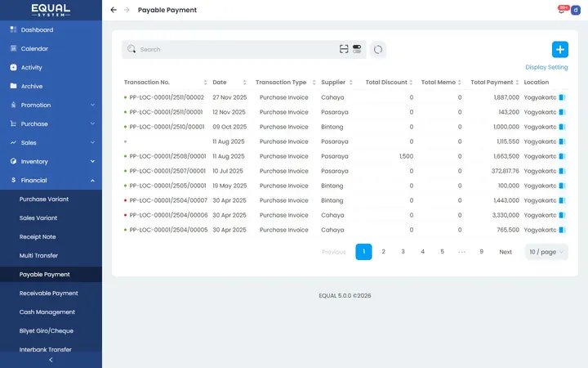Click the Sales chart icon
This screenshot has width=588, height=368.
tap(14, 142)
